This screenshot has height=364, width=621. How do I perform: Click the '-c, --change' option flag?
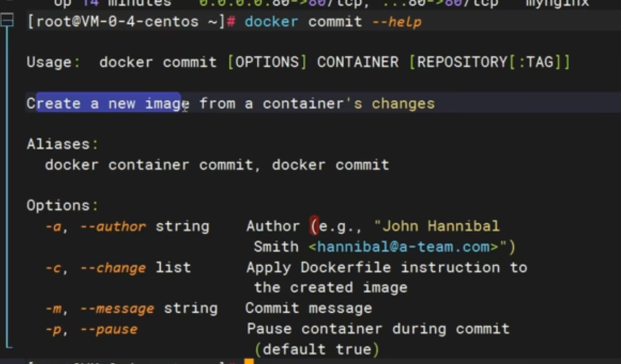click(96, 268)
